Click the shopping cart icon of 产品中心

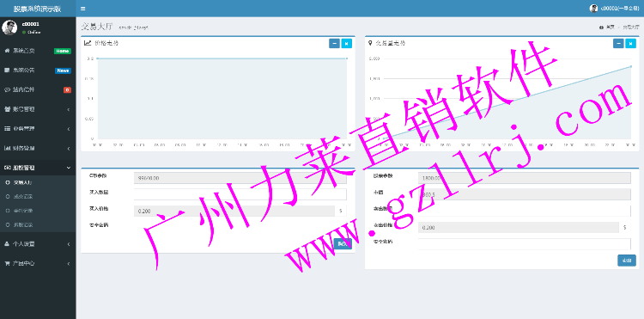pyautogui.click(x=7, y=263)
